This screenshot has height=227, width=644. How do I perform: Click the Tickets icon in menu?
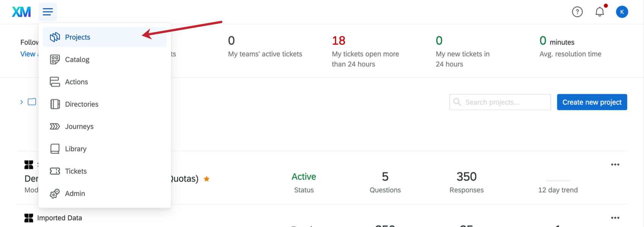click(x=55, y=171)
